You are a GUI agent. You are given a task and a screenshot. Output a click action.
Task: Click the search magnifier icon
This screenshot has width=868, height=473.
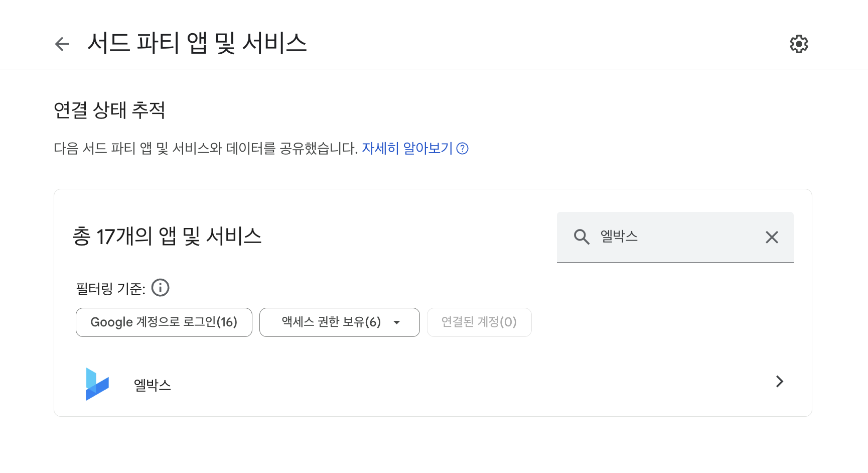pyautogui.click(x=582, y=237)
